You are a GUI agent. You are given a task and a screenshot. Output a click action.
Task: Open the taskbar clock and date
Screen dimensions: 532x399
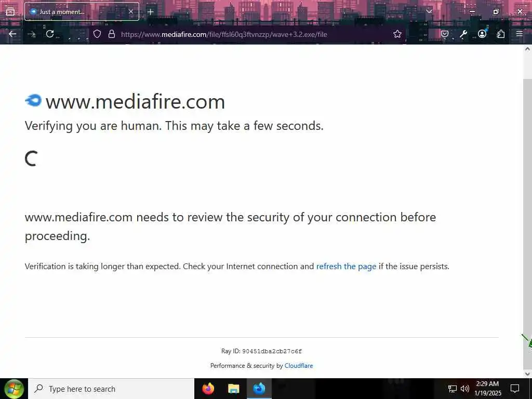487,389
